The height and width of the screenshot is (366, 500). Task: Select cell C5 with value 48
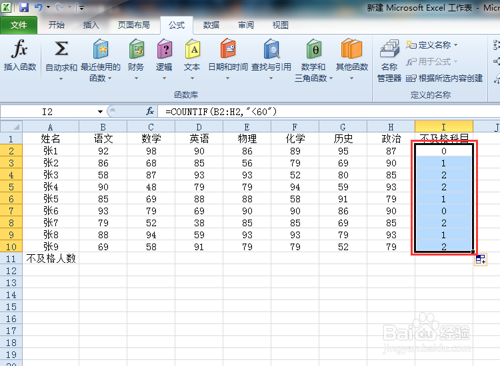[x=151, y=187]
